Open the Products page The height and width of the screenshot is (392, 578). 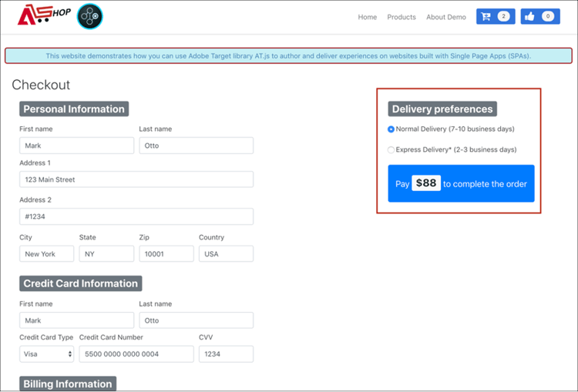tap(401, 17)
